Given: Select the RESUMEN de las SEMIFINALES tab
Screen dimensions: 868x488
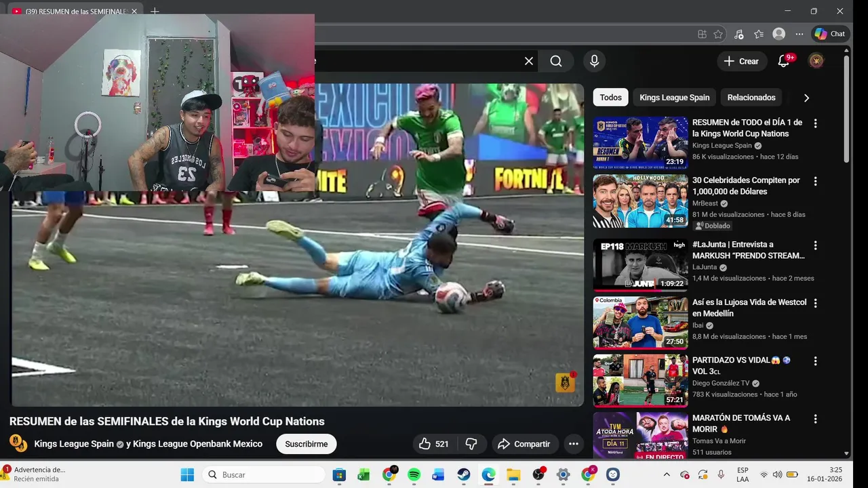Looking at the screenshot, I should pos(75,11).
